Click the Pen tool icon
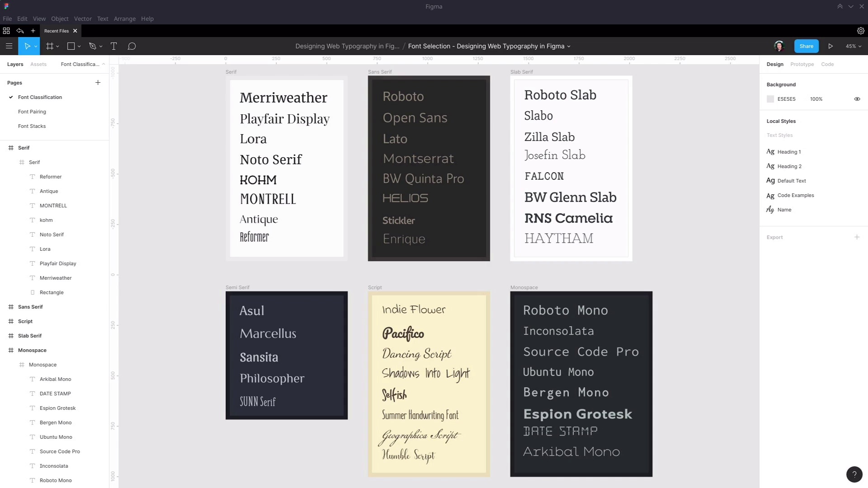The width and height of the screenshot is (868, 488). [92, 46]
